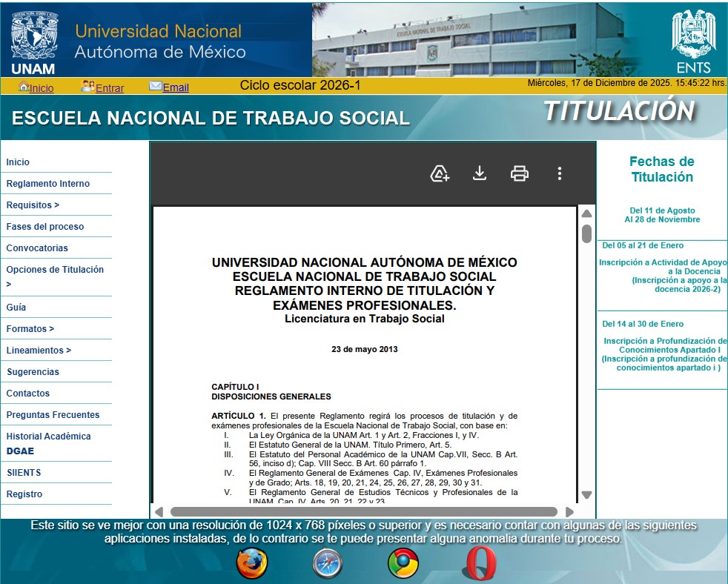The height and width of the screenshot is (584, 728).
Task: Open Preguntas Frecuentes page
Action: (x=53, y=414)
